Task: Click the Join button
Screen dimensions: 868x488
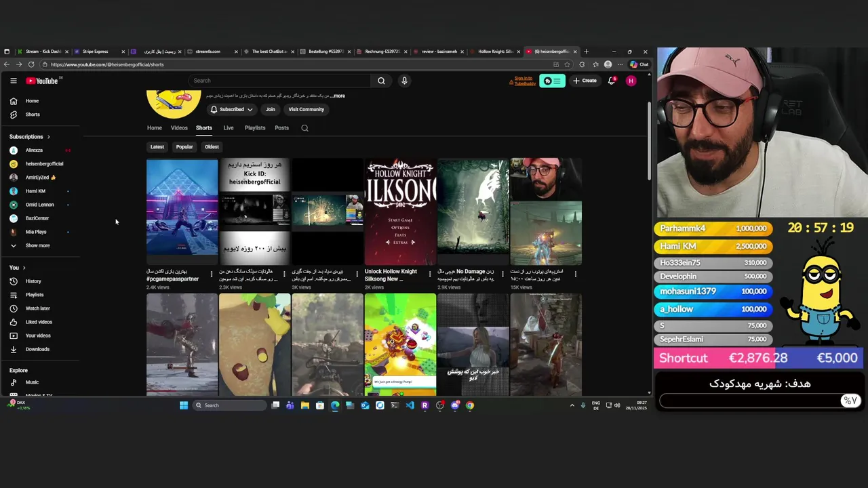Action: coord(271,109)
